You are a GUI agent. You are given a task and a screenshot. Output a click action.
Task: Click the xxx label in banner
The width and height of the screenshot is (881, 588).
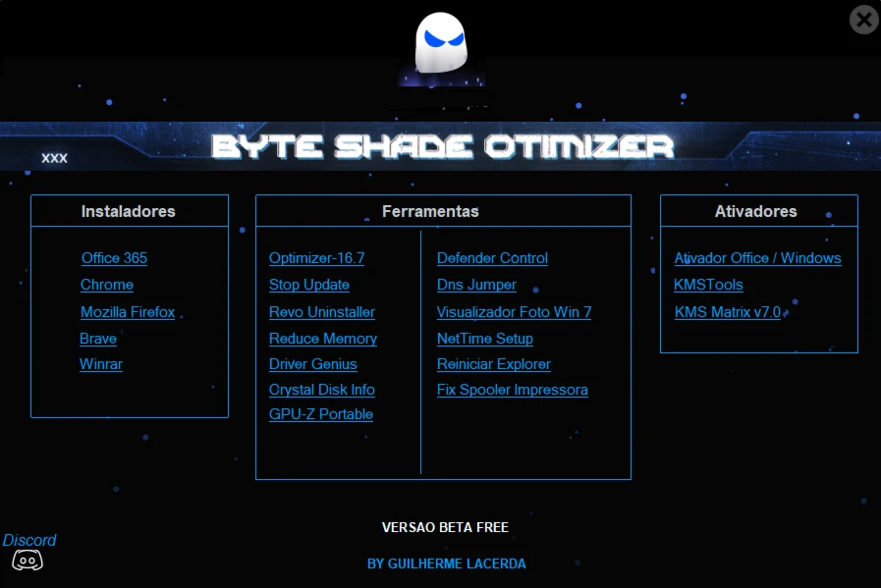coord(54,158)
